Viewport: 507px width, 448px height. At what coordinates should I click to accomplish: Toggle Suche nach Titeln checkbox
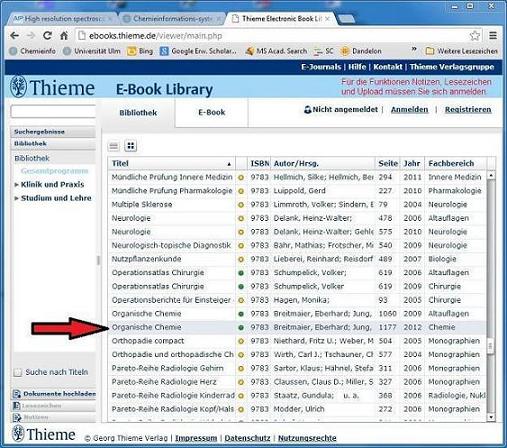coord(18,372)
